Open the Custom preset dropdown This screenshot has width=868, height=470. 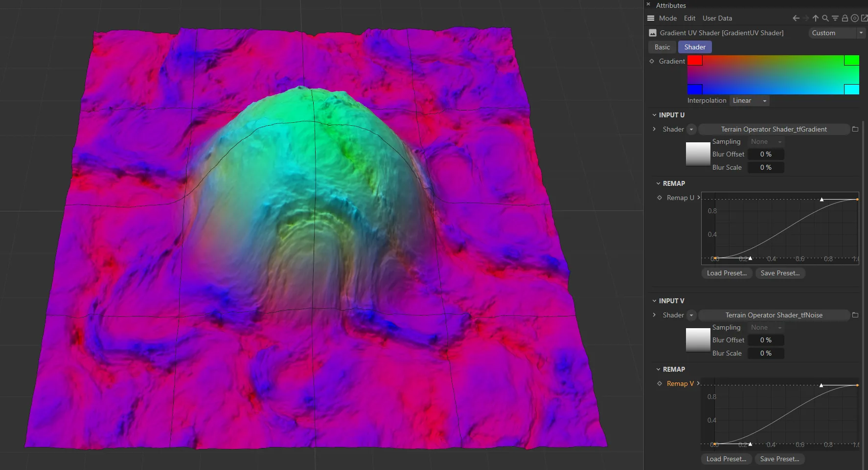coord(837,33)
